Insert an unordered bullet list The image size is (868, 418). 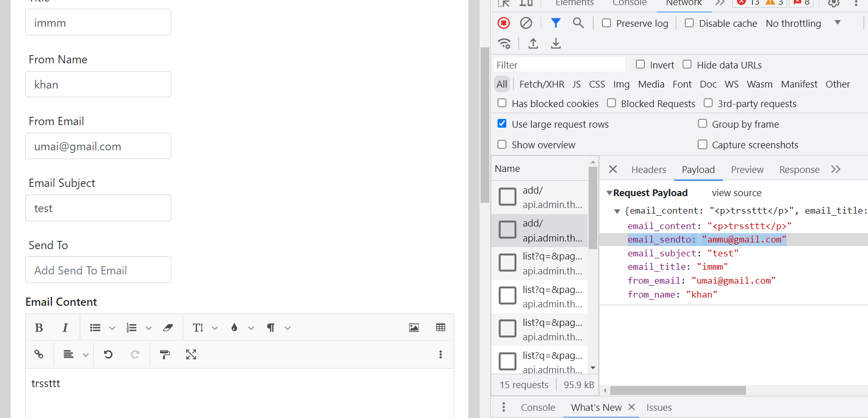95,328
